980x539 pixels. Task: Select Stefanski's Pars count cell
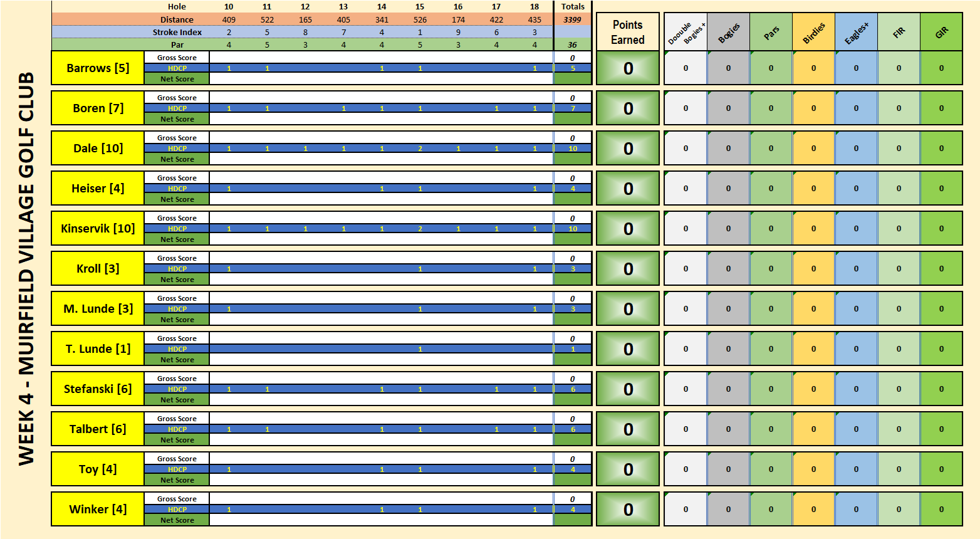[x=771, y=389]
